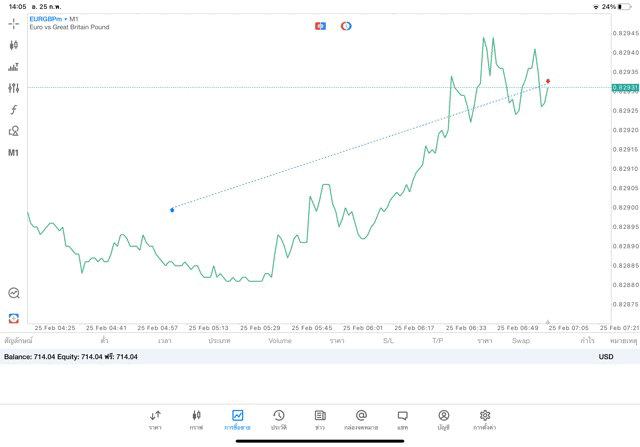The image size is (640, 447).
Task: Open the indicators function (f) icon
Action: click(x=13, y=110)
